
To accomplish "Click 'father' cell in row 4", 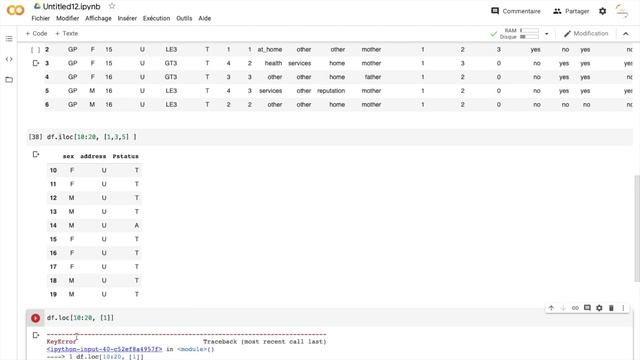I will (373, 77).
